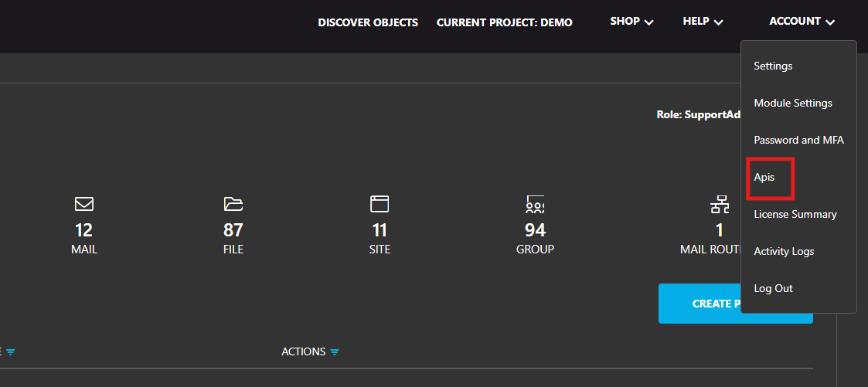Click the Discover Objects link
Screen dimensions: 868x387
pos(368,22)
